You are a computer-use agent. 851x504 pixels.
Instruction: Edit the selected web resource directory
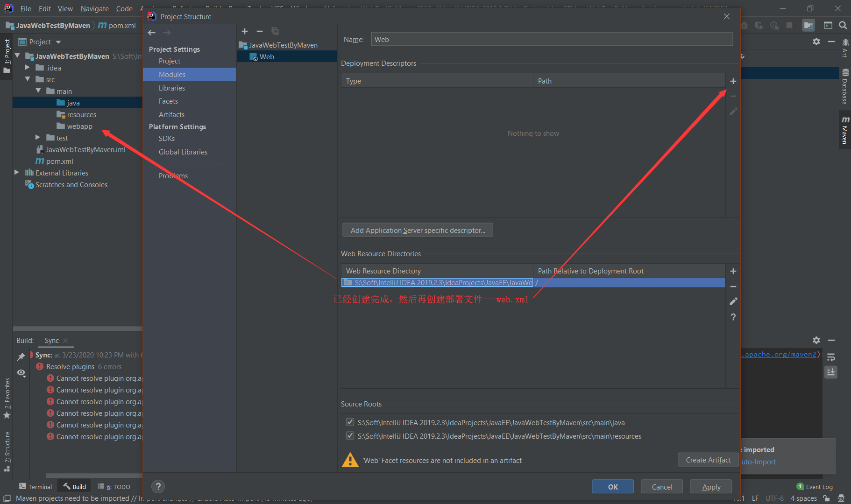click(733, 301)
